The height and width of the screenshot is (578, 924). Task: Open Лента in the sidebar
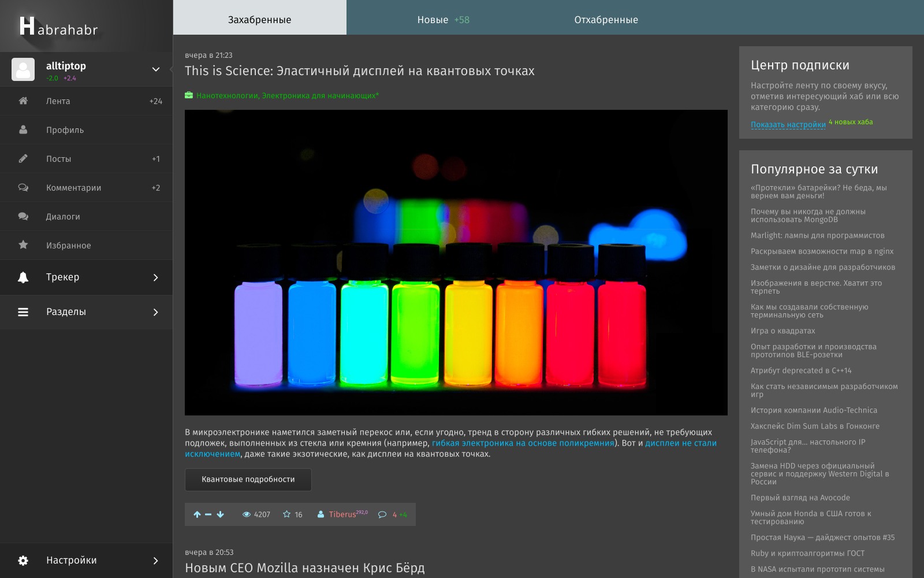(x=87, y=101)
